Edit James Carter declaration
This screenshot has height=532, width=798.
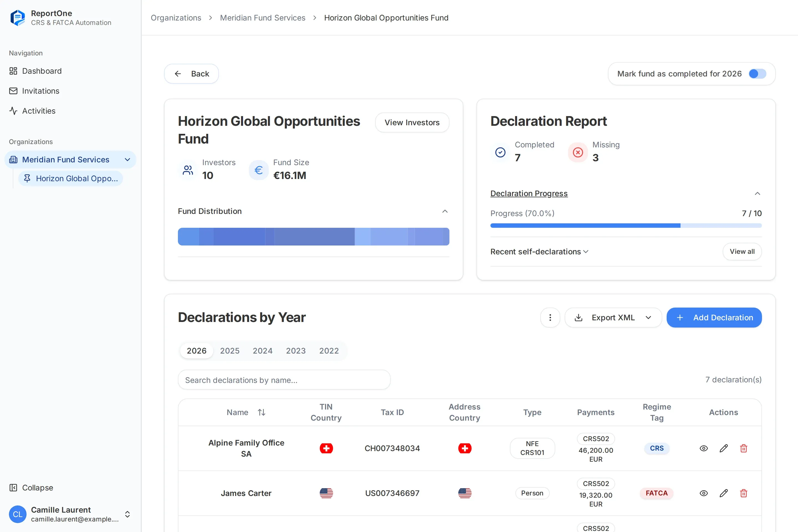724,493
